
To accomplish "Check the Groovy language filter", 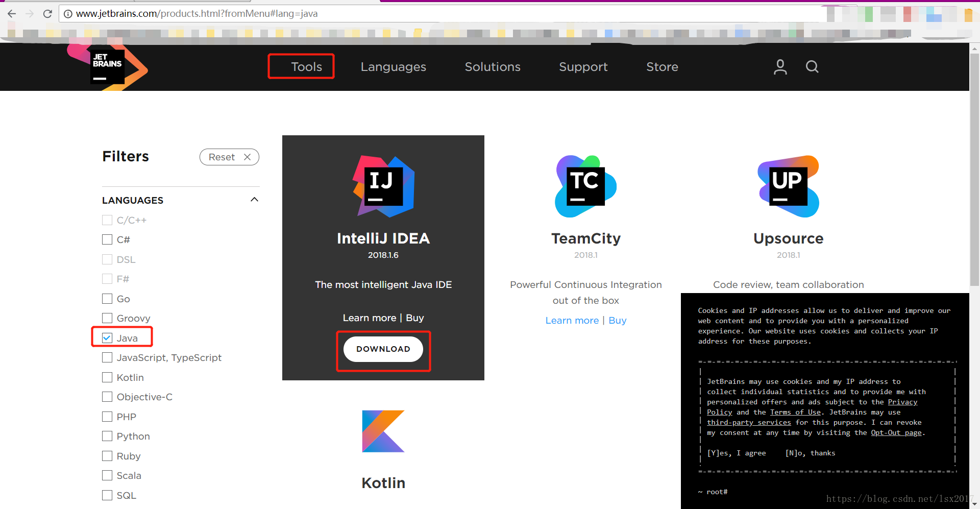I will 107,318.
